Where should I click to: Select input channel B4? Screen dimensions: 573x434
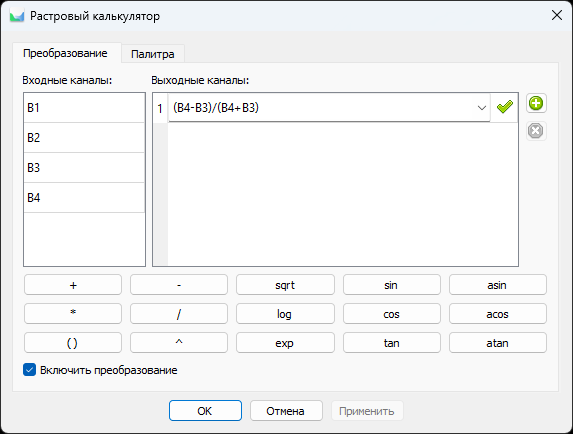(x=84, y=198)
